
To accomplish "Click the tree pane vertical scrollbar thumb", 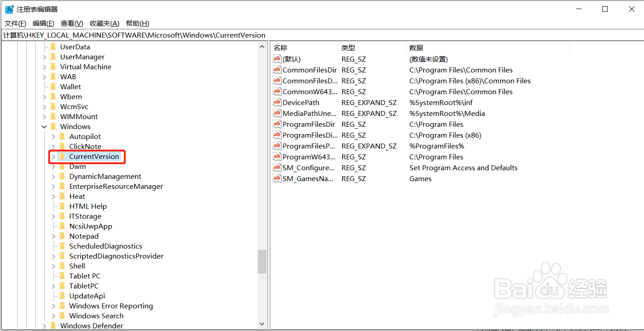I will pyautogui.click(x=262, y=262).
